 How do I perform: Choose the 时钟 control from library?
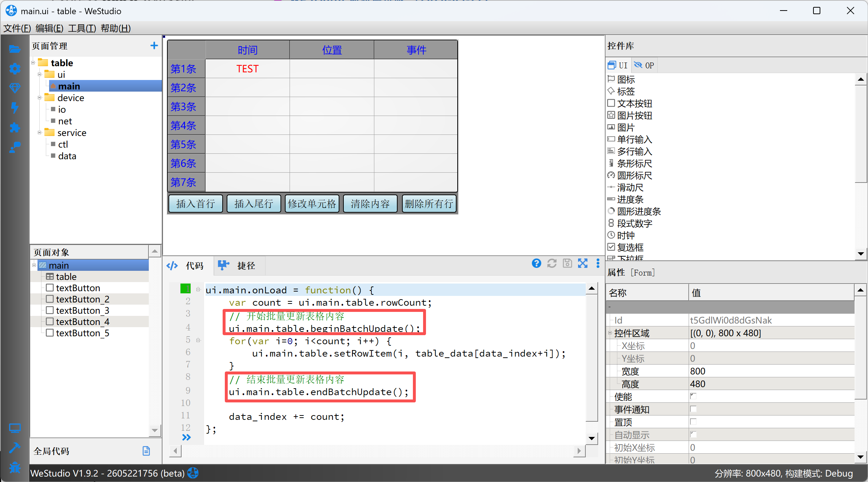[x=622, y=235]
